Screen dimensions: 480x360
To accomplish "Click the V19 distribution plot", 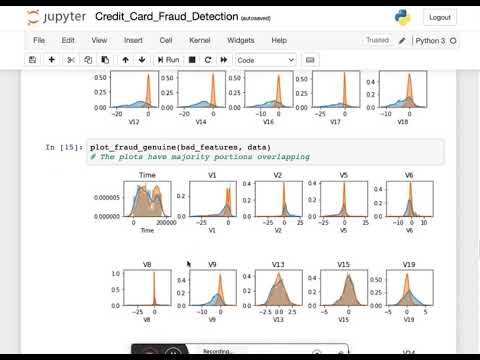I will 410,288.
